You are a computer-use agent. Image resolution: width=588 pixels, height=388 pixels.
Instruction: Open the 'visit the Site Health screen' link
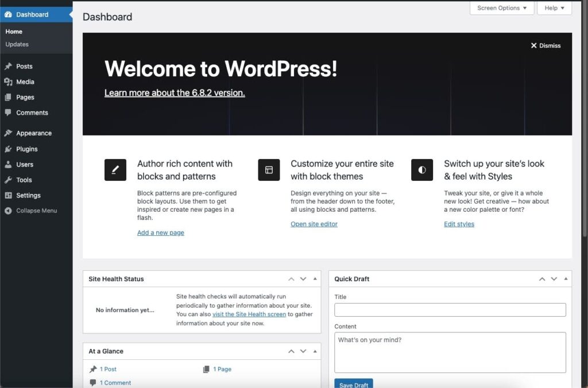tap(249, 314)
